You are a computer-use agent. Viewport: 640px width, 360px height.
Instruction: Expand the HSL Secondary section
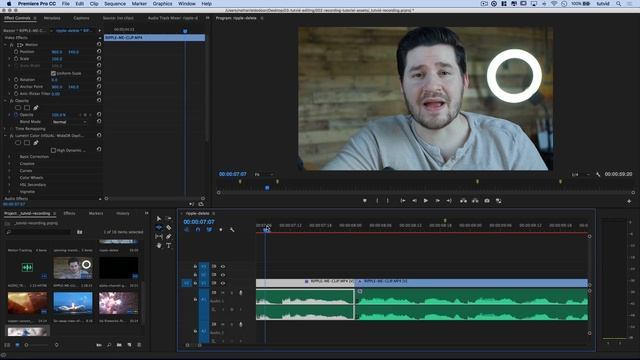(x=9, y=184)
